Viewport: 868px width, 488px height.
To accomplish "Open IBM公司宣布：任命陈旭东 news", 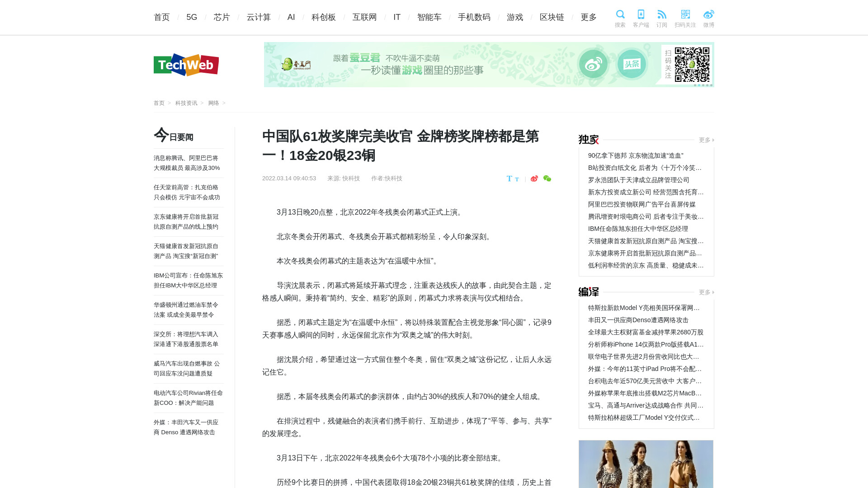I will 188,281.
